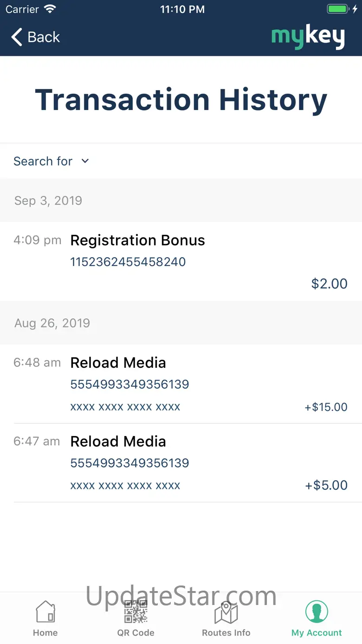Open the Search for filter label
The width and height of the screenshot is (362, 644).
[43, 161]
